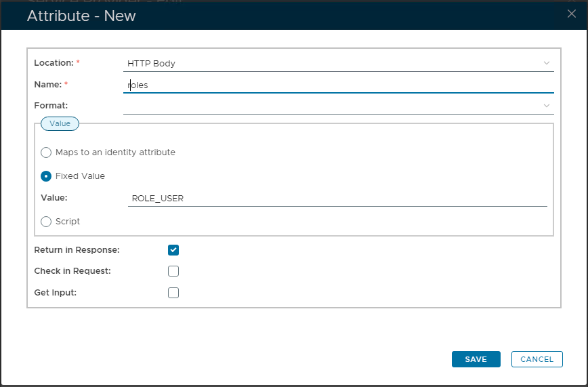The image size is (588, 387).
Task: Expand the Location dropdown chevron
Action: click(x=546, y=63)
